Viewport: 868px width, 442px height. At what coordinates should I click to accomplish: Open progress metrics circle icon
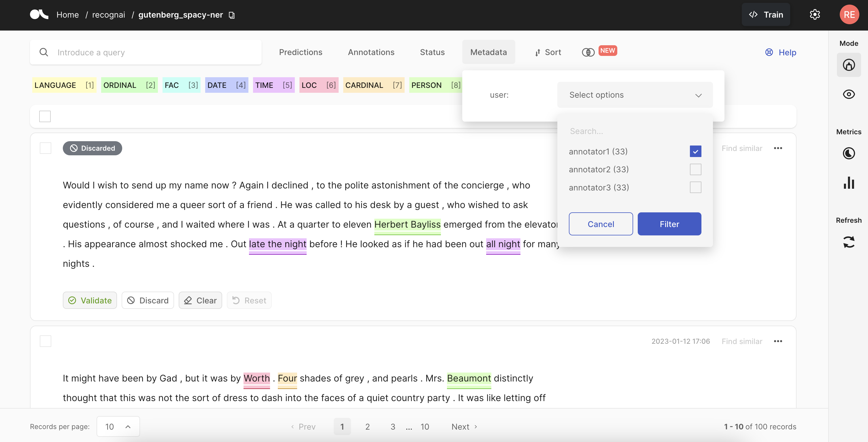848,153
